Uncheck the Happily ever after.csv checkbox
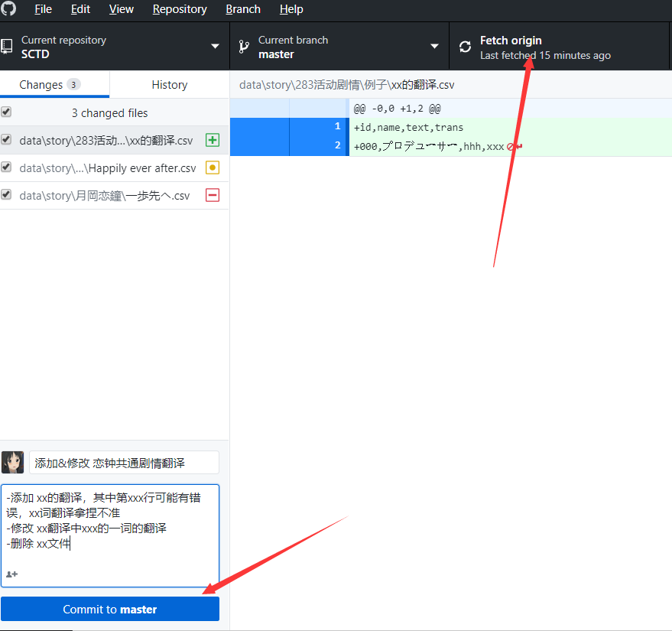Viewport: 672px width, 631px height. click(x=6, y=167)
